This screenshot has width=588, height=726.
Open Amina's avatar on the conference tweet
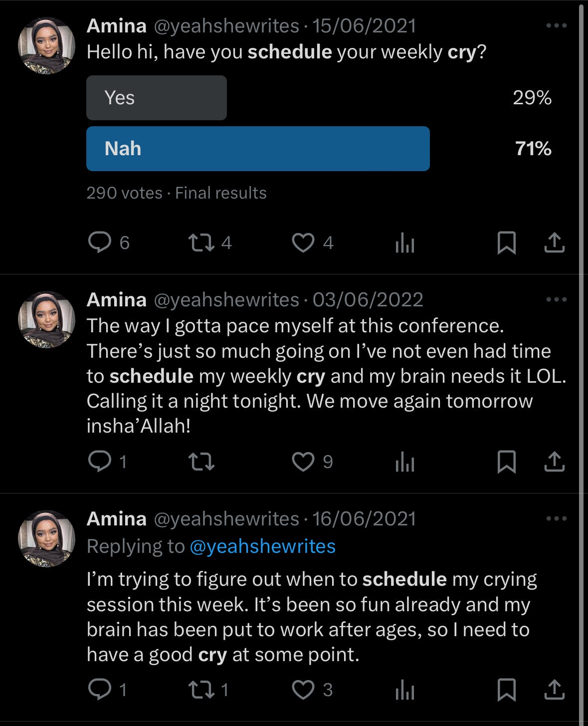[46, 319]
